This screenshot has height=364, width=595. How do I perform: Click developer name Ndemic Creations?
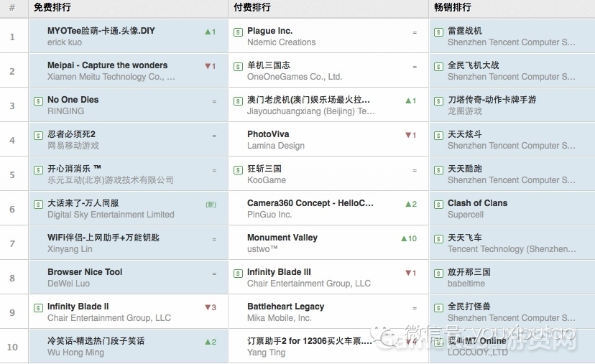pos(282,42)
